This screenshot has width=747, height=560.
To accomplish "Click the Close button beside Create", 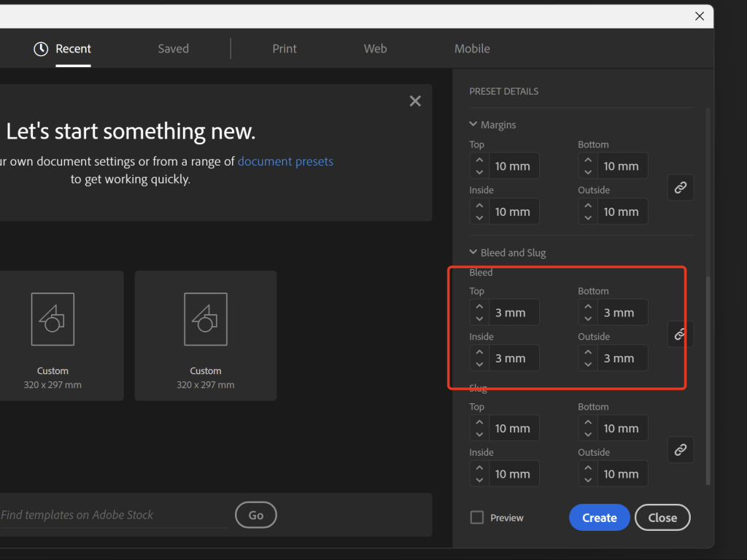I will pyautogui.click(x=662, y=518).
